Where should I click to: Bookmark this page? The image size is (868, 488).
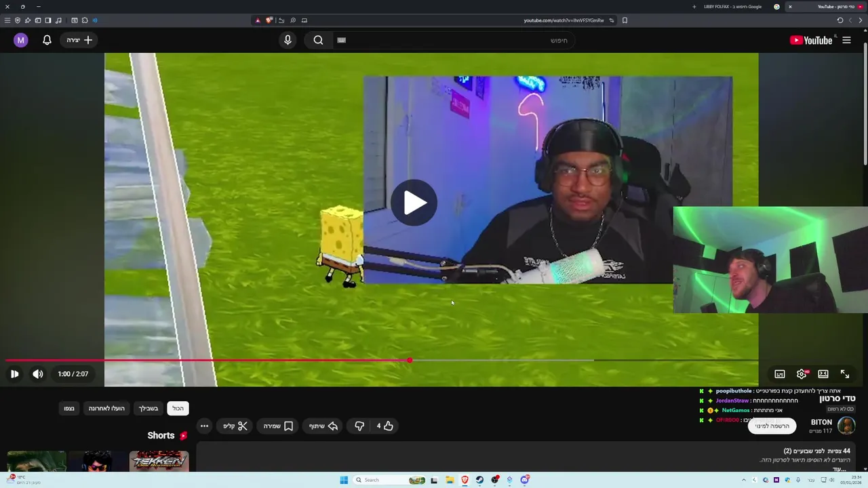point(625,20)
